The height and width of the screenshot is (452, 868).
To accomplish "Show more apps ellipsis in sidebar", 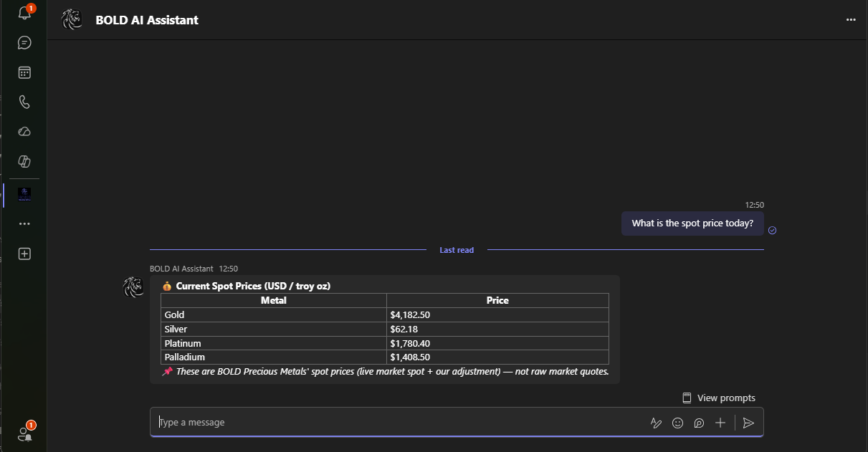I will tap(24, 223).
